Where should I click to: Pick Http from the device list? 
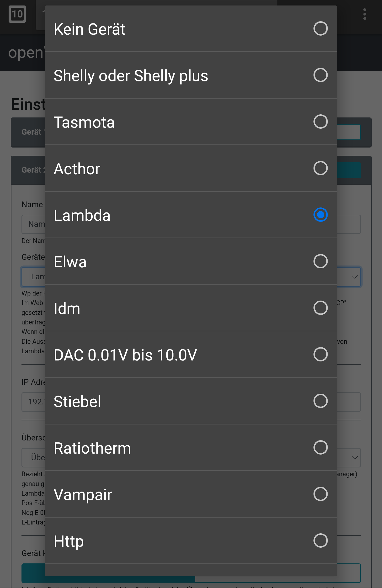pyautogui.click(x=320, y=540)
